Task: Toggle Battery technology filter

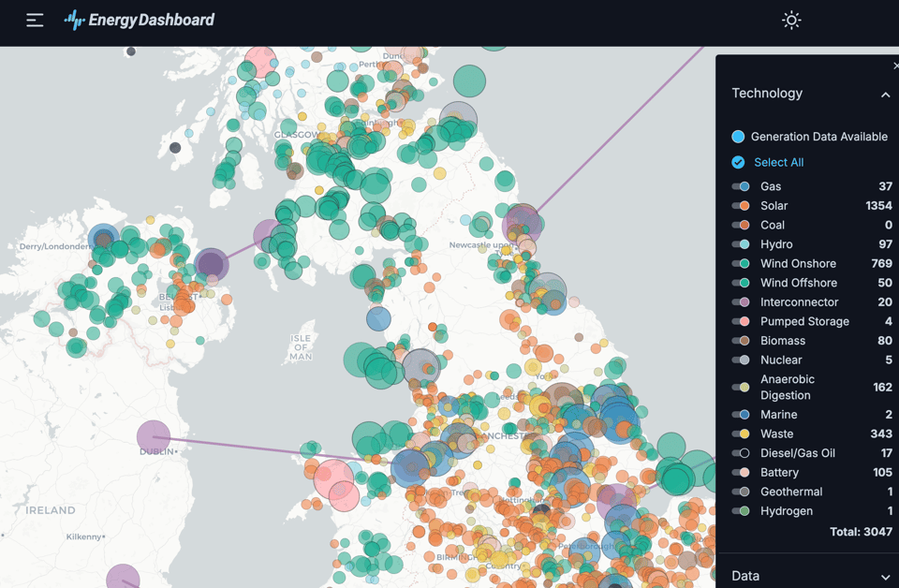Action: (x=741, y=473)
